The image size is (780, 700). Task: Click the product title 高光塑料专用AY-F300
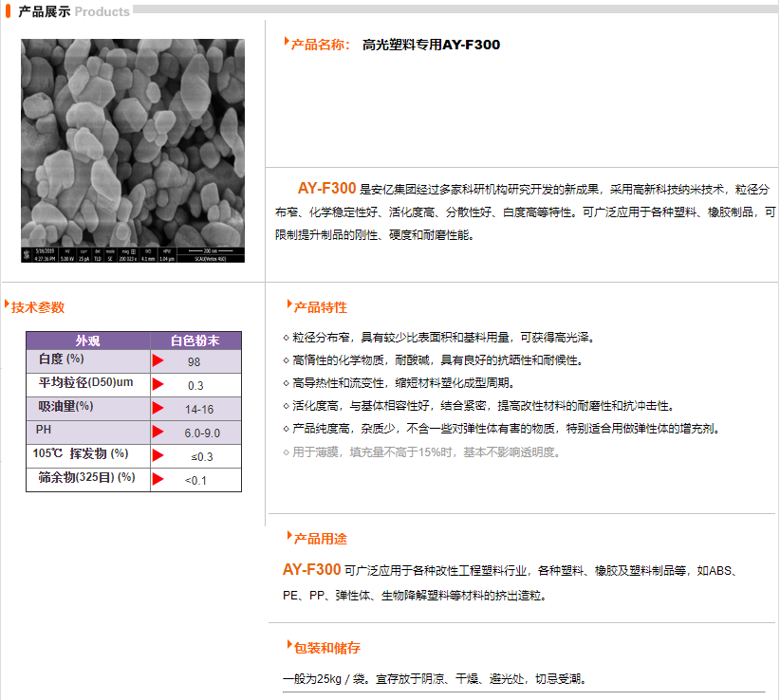[x=431, y=45]
